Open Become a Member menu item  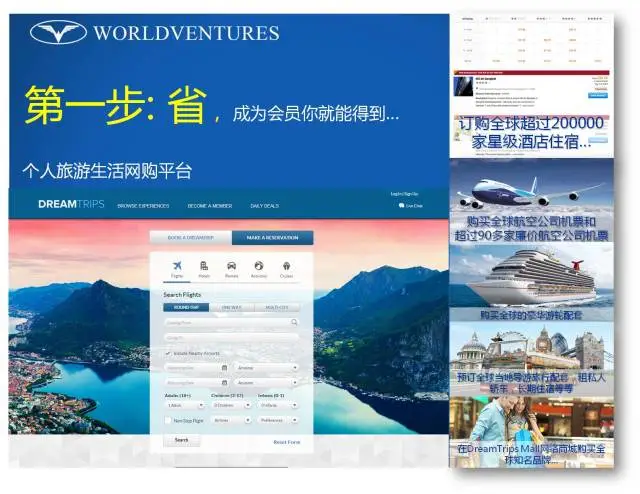210,206
